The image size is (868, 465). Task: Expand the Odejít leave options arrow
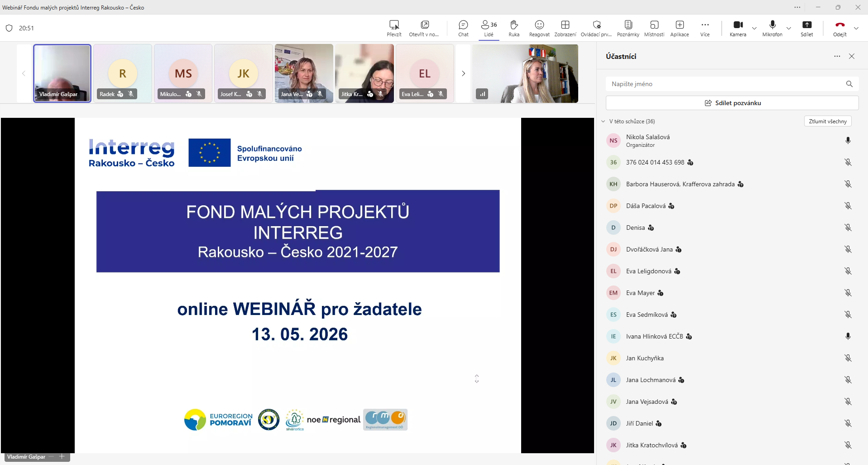(x=856, y=28)
